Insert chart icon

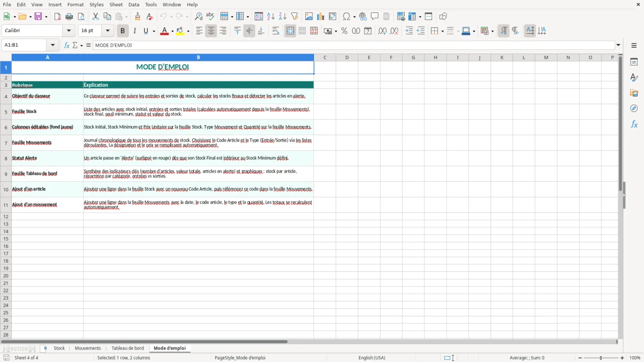320,17
